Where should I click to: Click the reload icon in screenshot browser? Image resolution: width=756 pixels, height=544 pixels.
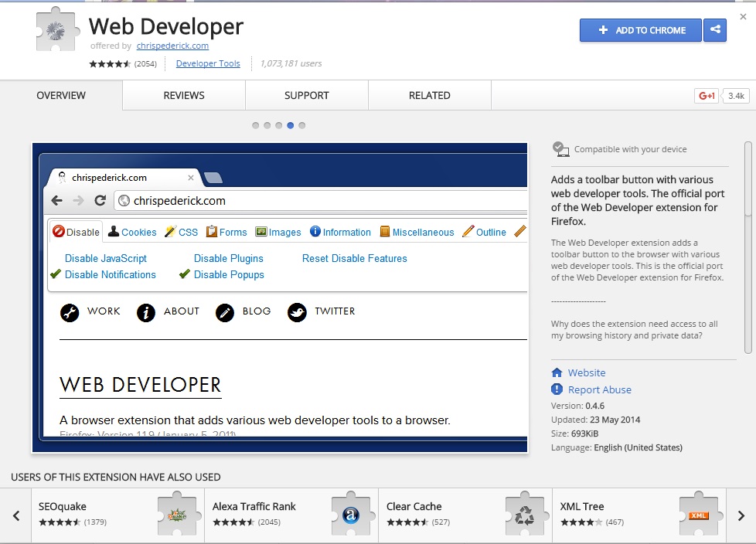tap(100, 200)
